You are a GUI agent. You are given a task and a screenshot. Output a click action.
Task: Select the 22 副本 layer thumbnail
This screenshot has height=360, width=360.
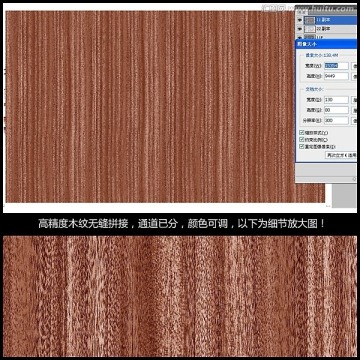310,29
